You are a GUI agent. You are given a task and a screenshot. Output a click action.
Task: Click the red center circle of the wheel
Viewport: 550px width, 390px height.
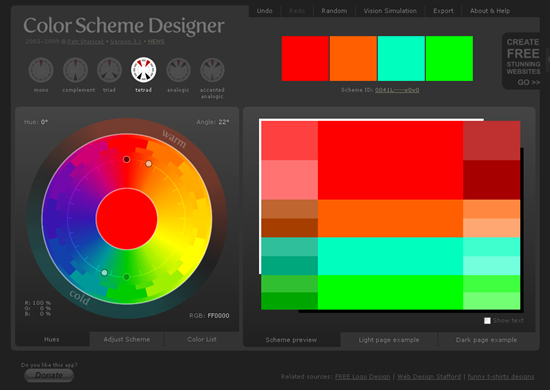point(127,219)
